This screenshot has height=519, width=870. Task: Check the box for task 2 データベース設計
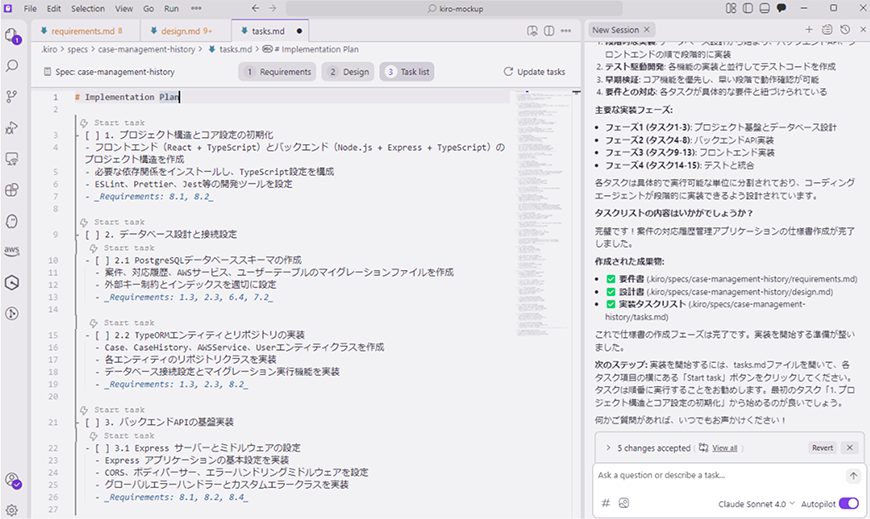tap(92, 234)
